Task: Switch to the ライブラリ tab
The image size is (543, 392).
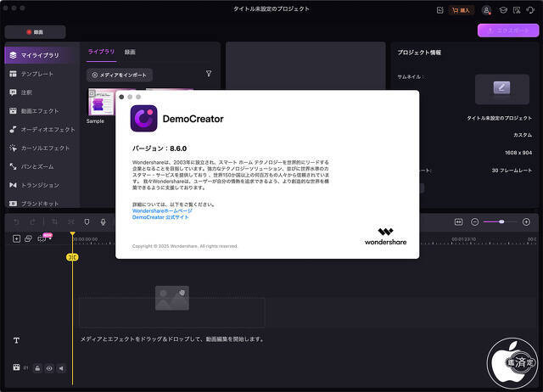Action: 101,52
